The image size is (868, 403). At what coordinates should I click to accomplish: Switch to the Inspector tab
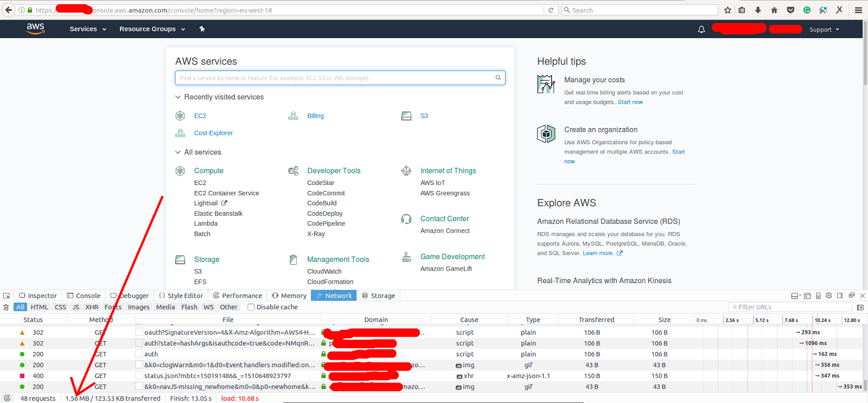tap(38, 296)
